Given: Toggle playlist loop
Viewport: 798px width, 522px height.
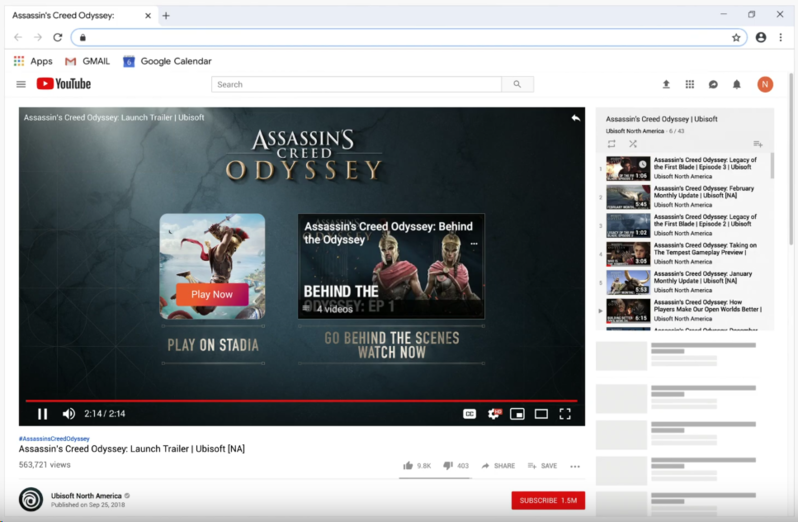Looking at the screenshot, I should pyautogui.click(x=611, y=144).
